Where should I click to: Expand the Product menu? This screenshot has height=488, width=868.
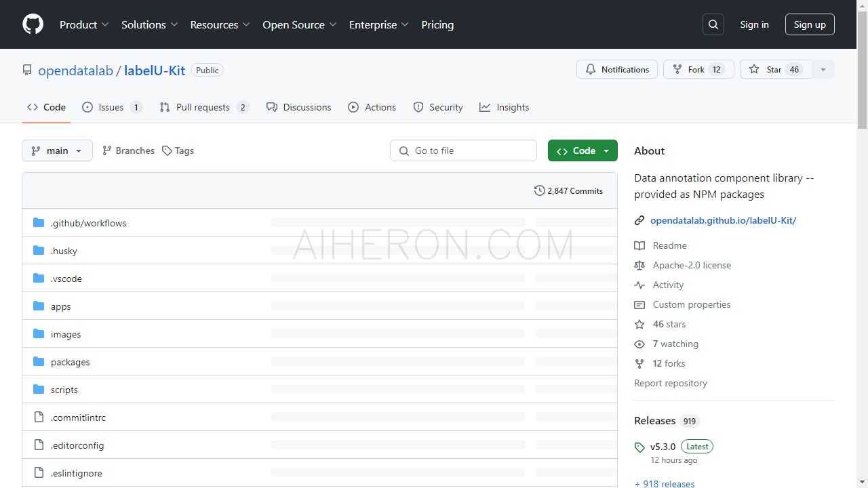84,24
